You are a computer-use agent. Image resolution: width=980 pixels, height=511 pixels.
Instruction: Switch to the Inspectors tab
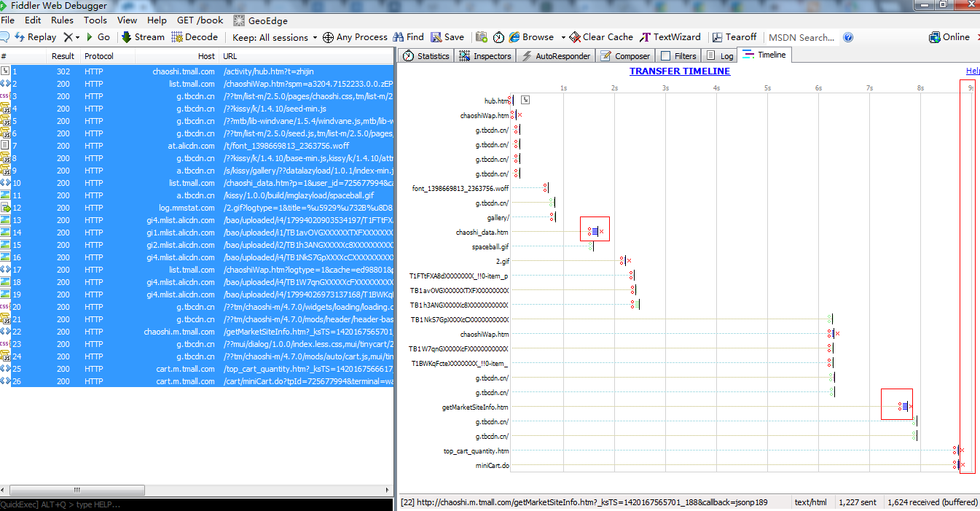(485, 55)
